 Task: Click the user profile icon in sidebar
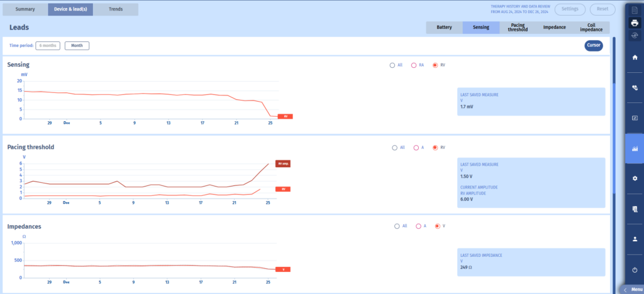pos(634,239)
